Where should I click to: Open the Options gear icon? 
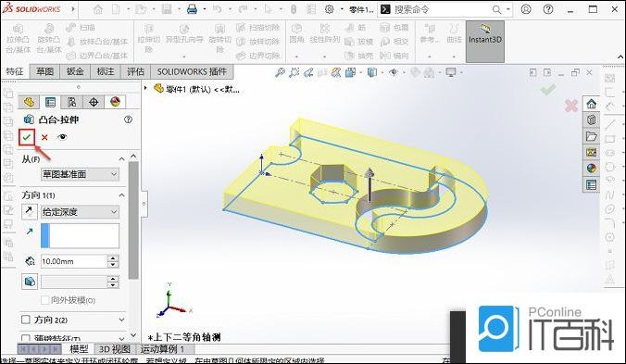click(329, 9)
